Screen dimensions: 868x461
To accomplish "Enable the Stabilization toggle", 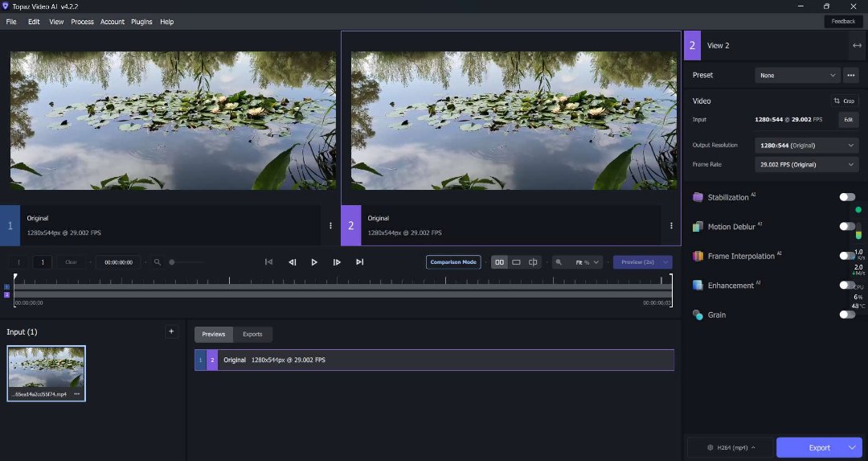I will (847, 197).
